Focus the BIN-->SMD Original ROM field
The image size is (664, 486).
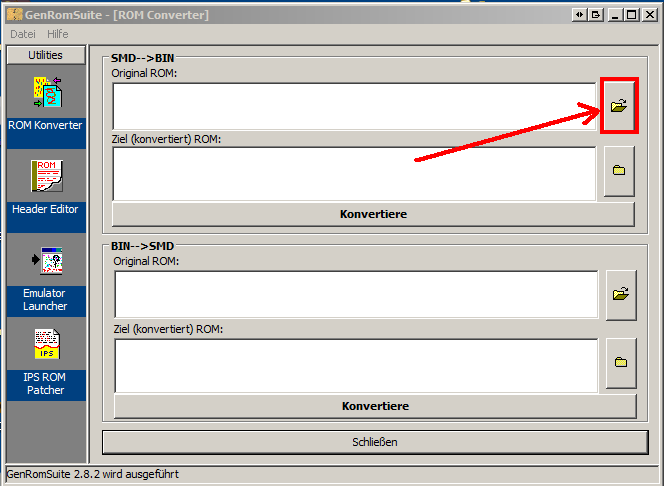tap(356, 294)
